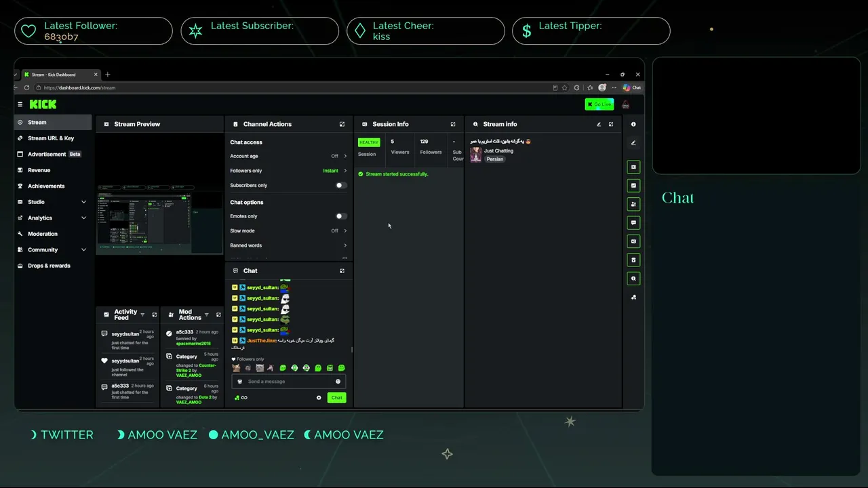Screen dimensions: 868x488
Task: Open Drops & rewards page
Action: coord(53,266)
